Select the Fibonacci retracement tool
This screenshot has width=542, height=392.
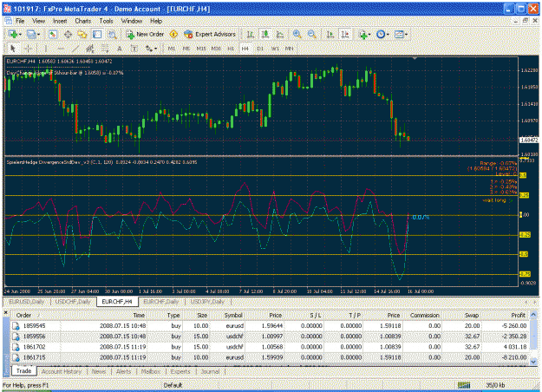[x=105, y=49]
